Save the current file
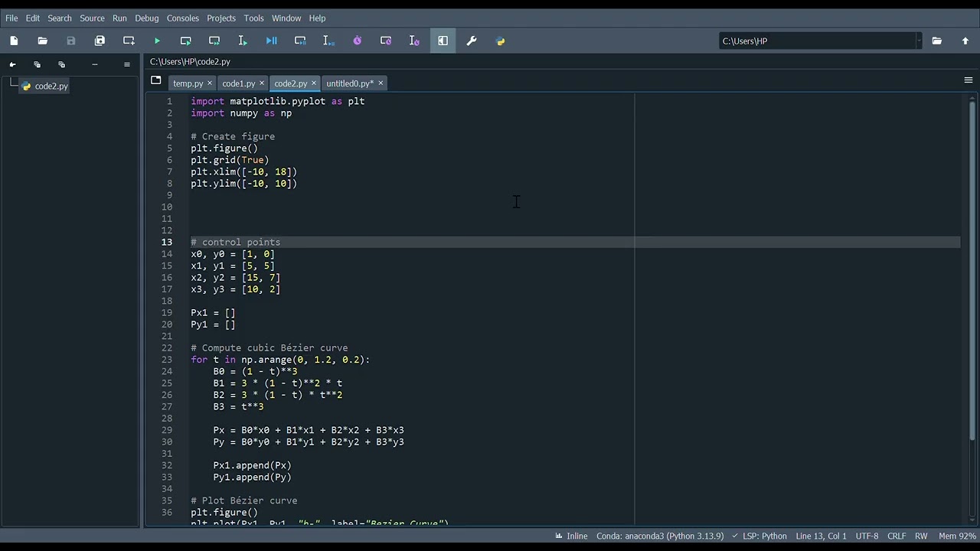Image resolution: width=980 pixels, height=551 pixels. [71, 41]
